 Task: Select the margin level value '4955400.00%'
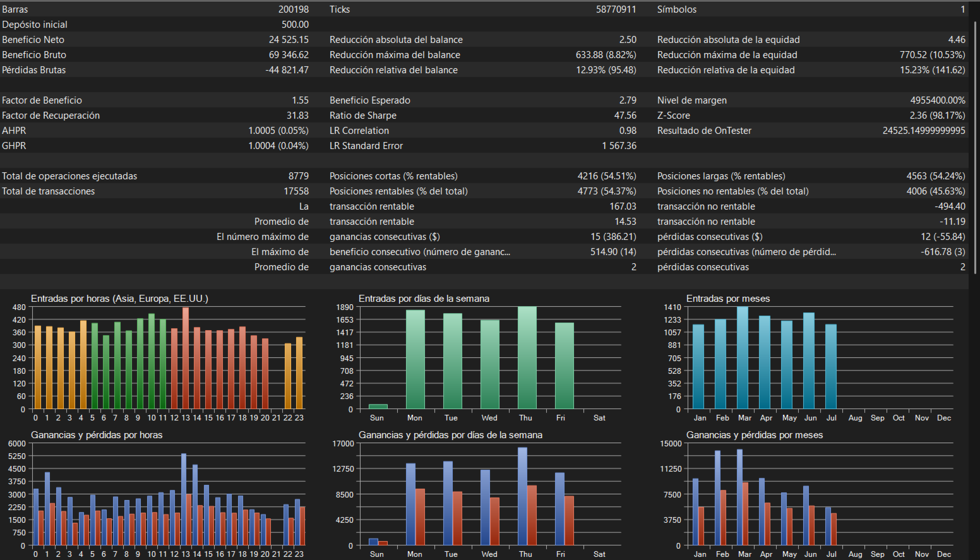click(x=938, y=100)
